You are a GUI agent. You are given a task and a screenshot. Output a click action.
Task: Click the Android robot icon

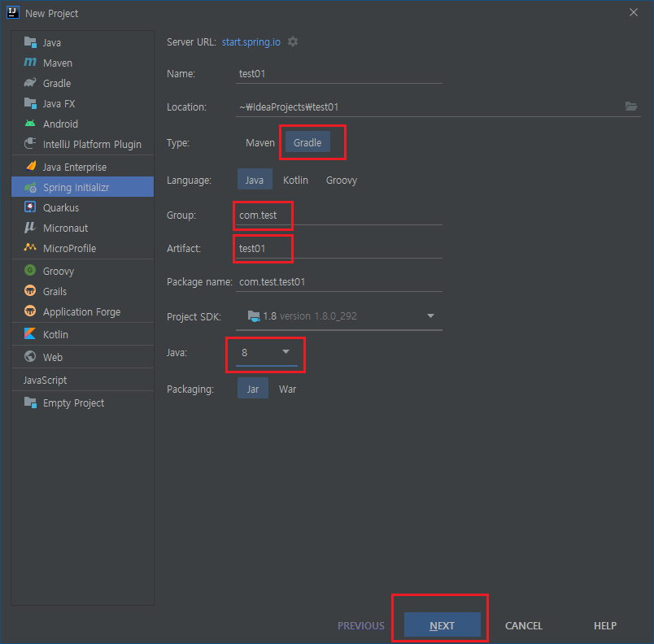coord(30,124)
